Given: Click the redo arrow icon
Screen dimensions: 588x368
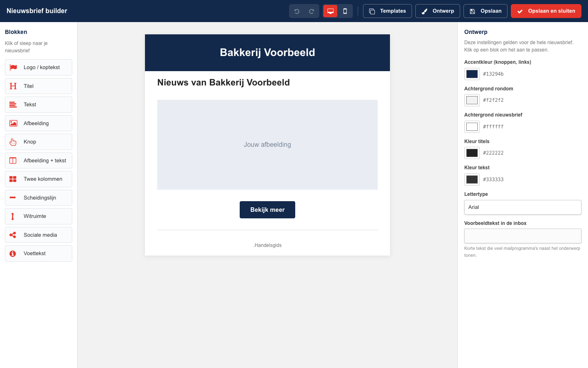Looking at the screenshot, I should pyautogui.click(x=312, y=11).
